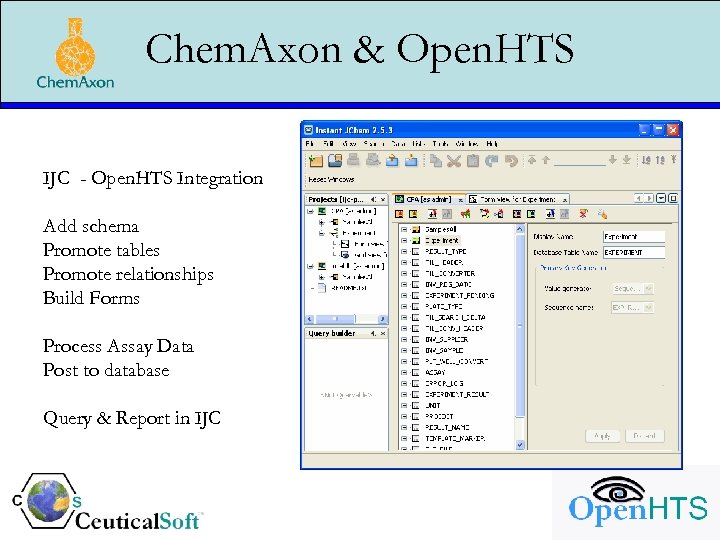Click the Apply button
Screen dimensions: 720x540
coord(602,436)
